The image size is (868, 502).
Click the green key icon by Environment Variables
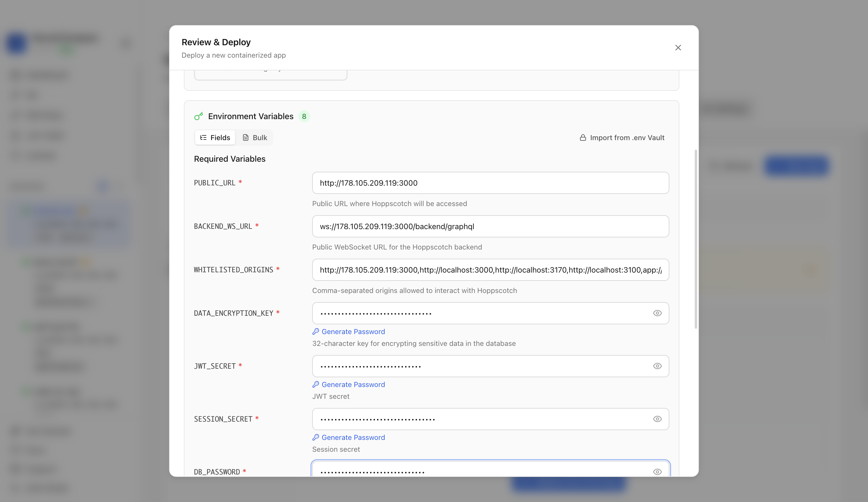click(x=198, y=116)
